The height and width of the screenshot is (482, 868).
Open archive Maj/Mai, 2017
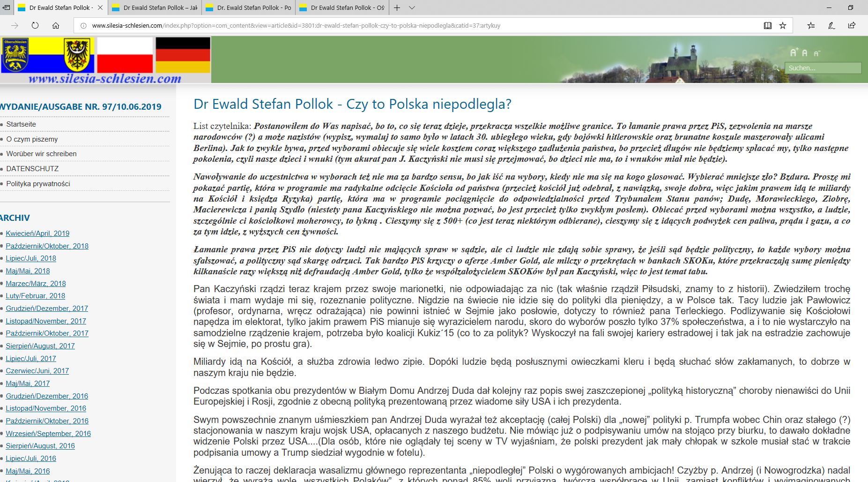coord(28,384)
